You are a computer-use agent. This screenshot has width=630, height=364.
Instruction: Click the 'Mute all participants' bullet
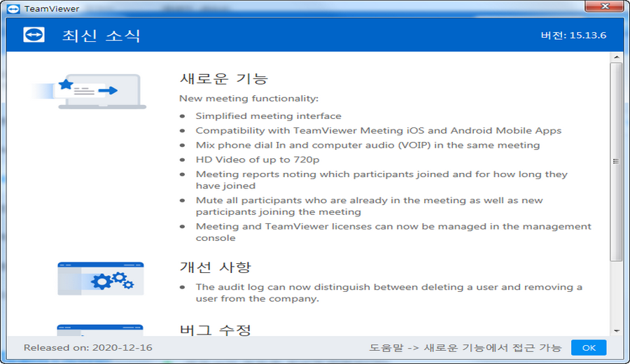click(369, 206)
